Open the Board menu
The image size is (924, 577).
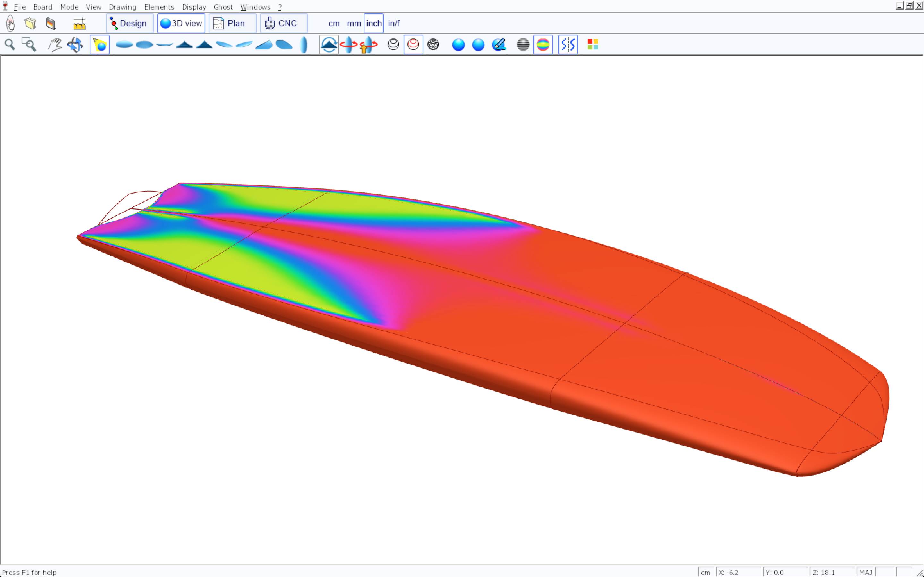[42, 7]
